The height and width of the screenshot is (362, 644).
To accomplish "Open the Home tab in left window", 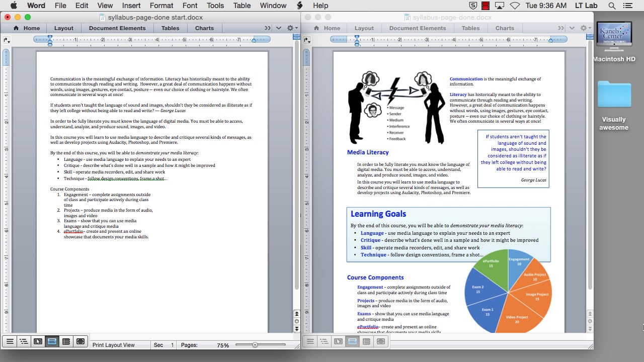I will [x=27, y=28].
